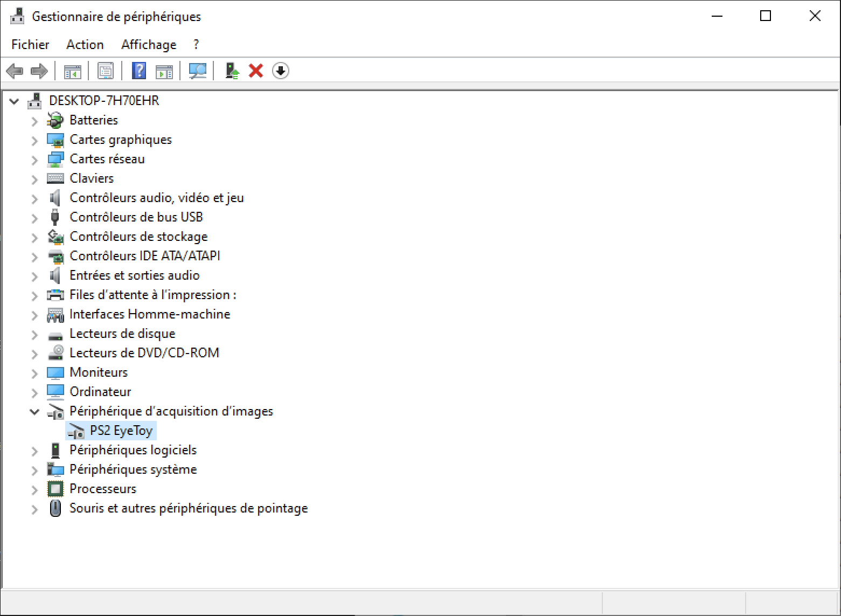Click the action pane toolbar icon
Viewport: 841px width, 616px height.
164,71
